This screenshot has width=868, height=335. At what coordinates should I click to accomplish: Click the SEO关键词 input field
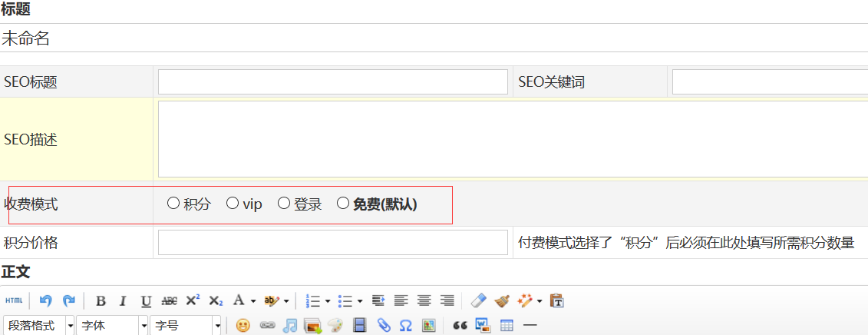click(770, 81)
